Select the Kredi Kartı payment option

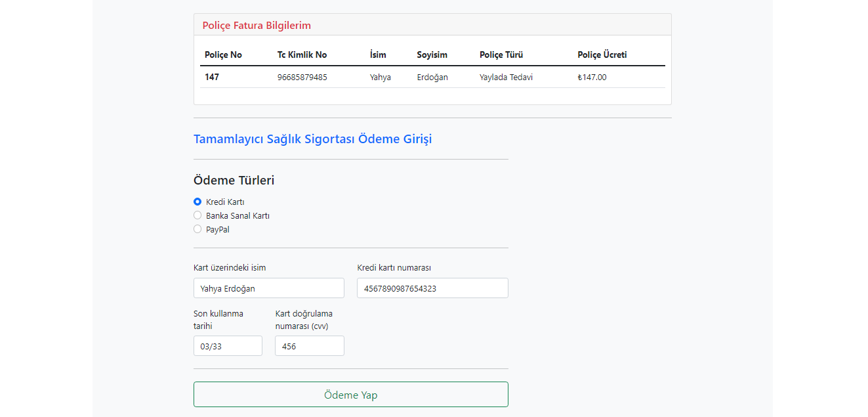click(x=197, y=202)
